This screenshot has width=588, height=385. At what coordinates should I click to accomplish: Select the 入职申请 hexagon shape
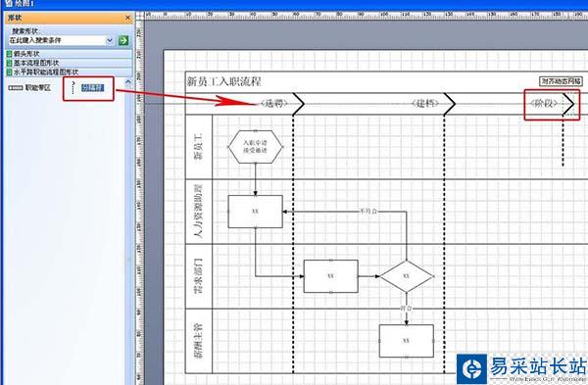(x=256, y=147)
